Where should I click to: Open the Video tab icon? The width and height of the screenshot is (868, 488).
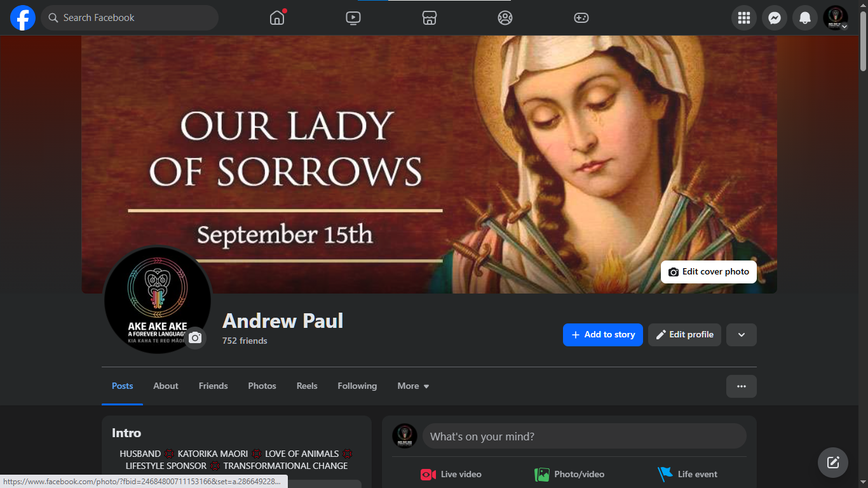coord(353,18)
